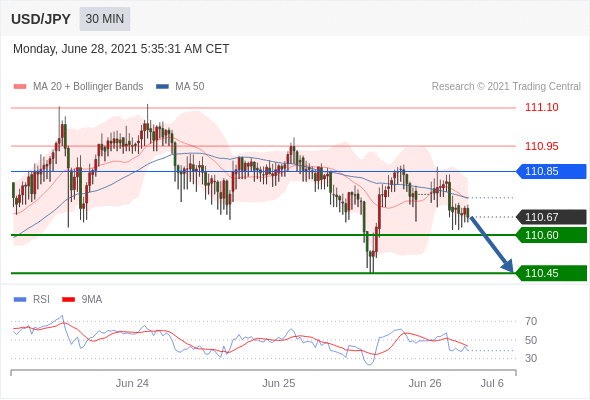Viewport: 590px width, 400px height.
Task: Click the red 9MA legend swatch
Action: [x=68, y=300]
